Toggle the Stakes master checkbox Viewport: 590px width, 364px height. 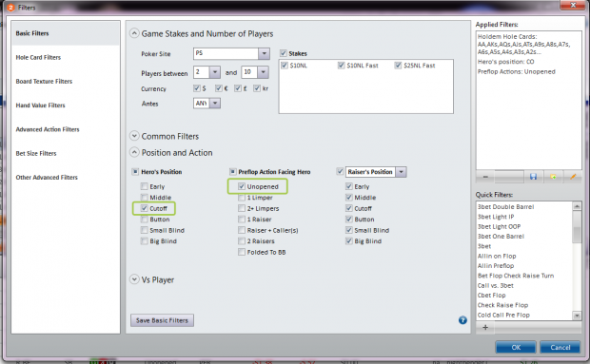tap(284, 53)
